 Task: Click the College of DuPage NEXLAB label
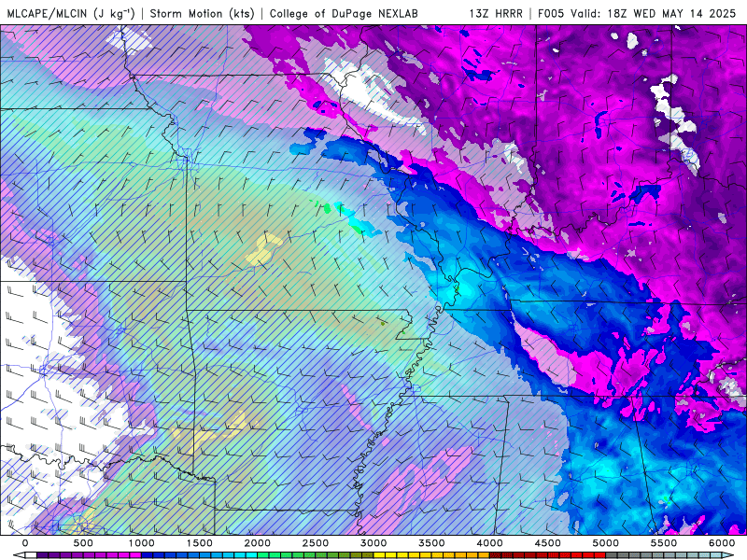[344, 13]
